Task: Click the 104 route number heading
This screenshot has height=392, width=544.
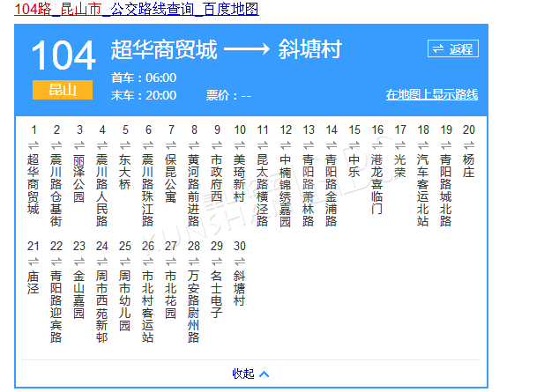Action: tap(63, 55)
